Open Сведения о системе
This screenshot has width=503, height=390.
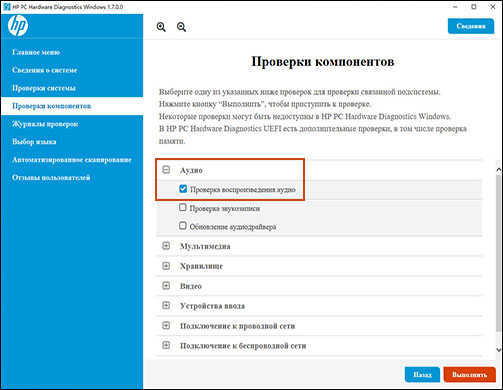(x=45, y=70)
